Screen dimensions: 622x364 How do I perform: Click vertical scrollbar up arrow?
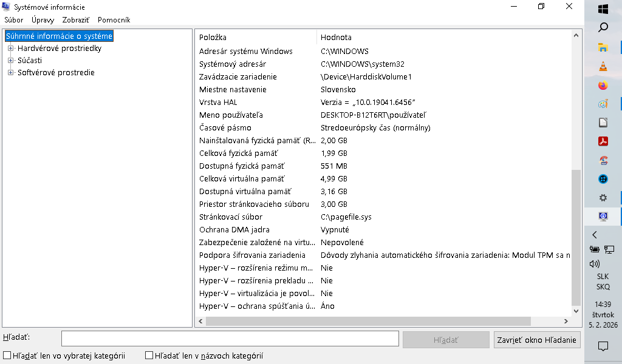click(576, 35)
